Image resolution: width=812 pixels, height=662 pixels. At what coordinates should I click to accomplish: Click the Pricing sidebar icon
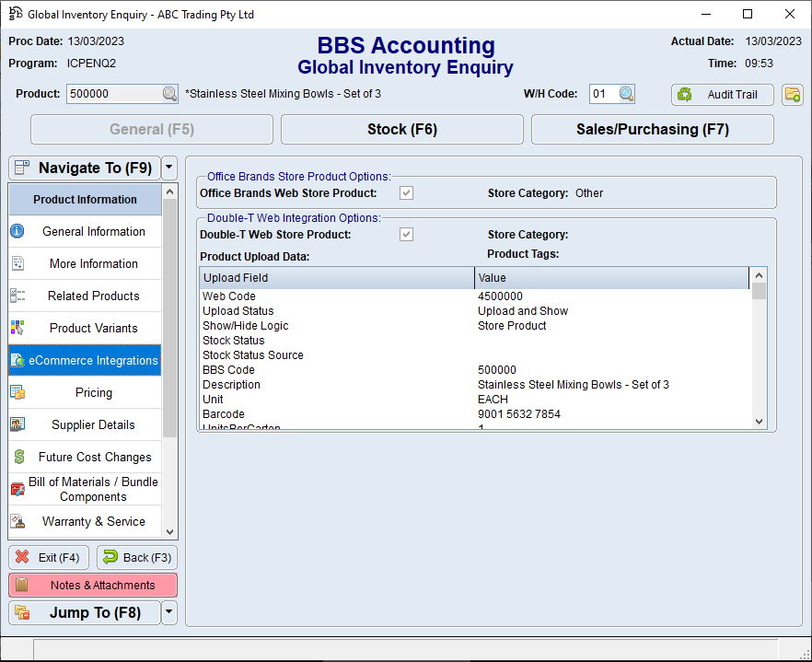(x=17, y=392)
